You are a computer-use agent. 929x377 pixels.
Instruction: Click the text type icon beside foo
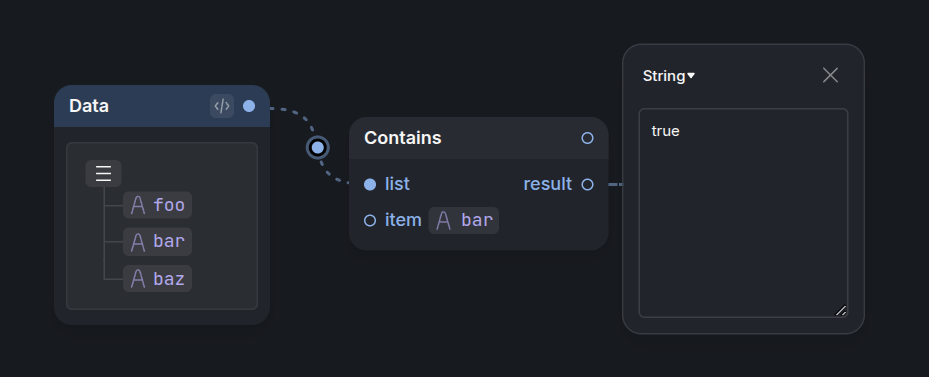[x=138, y=205]
